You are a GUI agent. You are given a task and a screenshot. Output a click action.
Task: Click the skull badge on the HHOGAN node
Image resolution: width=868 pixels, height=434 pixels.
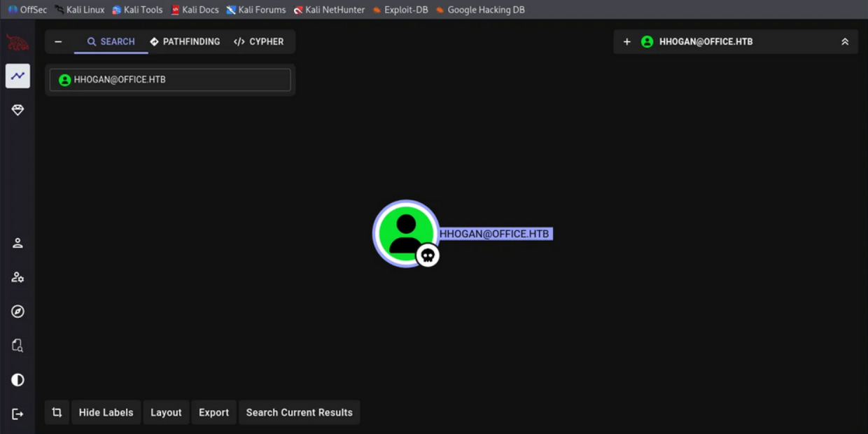coord(427,255)
